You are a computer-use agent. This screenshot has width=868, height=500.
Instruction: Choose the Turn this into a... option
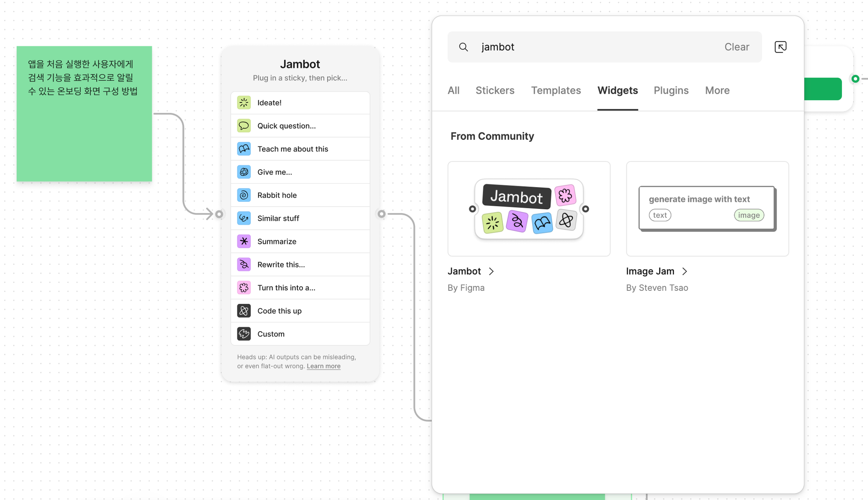click(x=300, y=288)
